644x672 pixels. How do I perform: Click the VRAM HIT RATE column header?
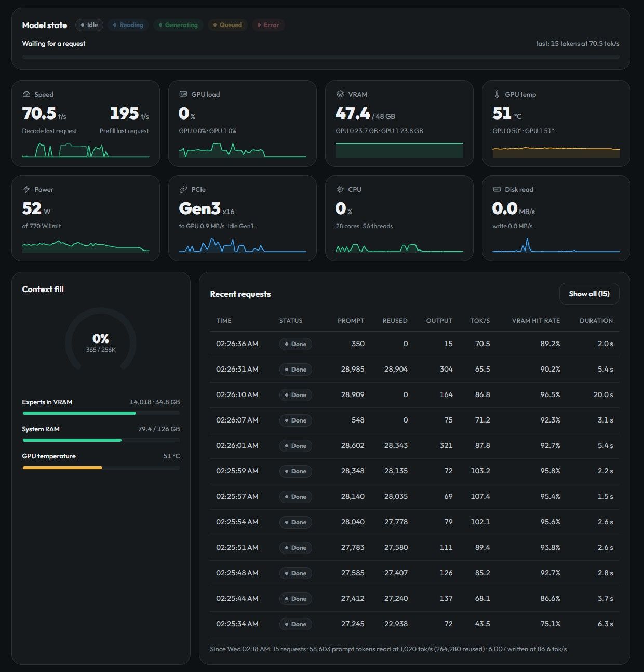pos(536,321)
